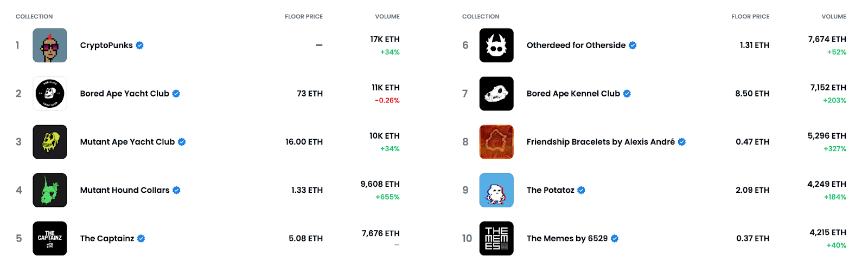Click the CryptoPunks collection name
Image resolution: width=868 pixels, height=261 pixels.
coord(106,45)
